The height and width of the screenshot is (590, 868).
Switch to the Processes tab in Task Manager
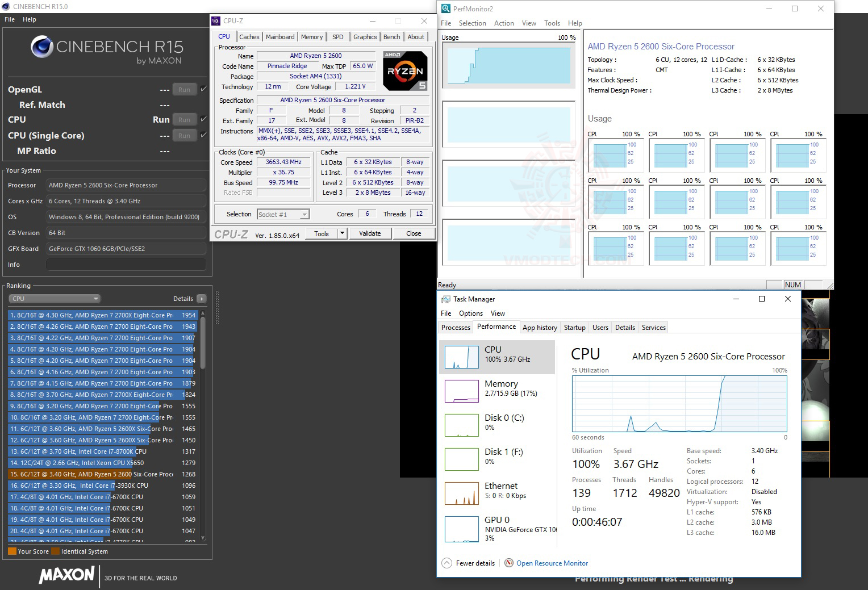(x=456, y=328)
